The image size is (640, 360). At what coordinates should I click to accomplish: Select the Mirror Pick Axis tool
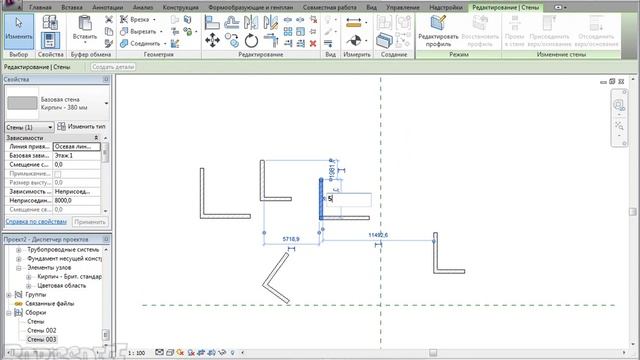251,22
